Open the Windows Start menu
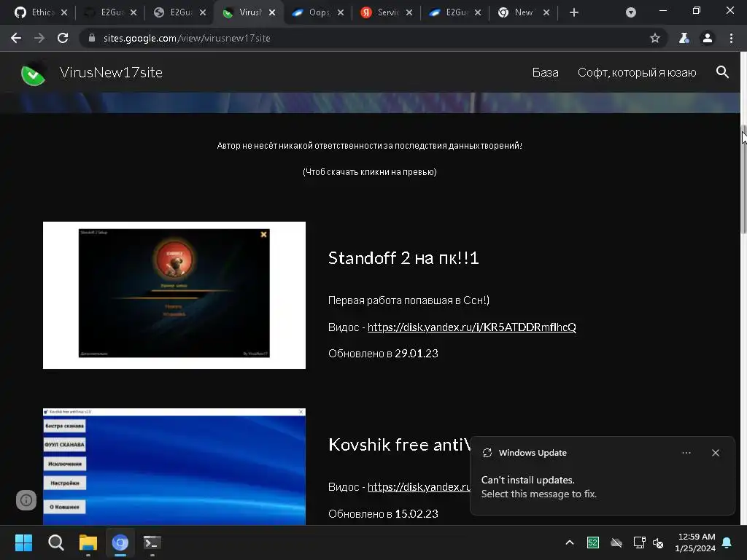The height and width of the screenshot is (560, 747). [x=24, y=542]
